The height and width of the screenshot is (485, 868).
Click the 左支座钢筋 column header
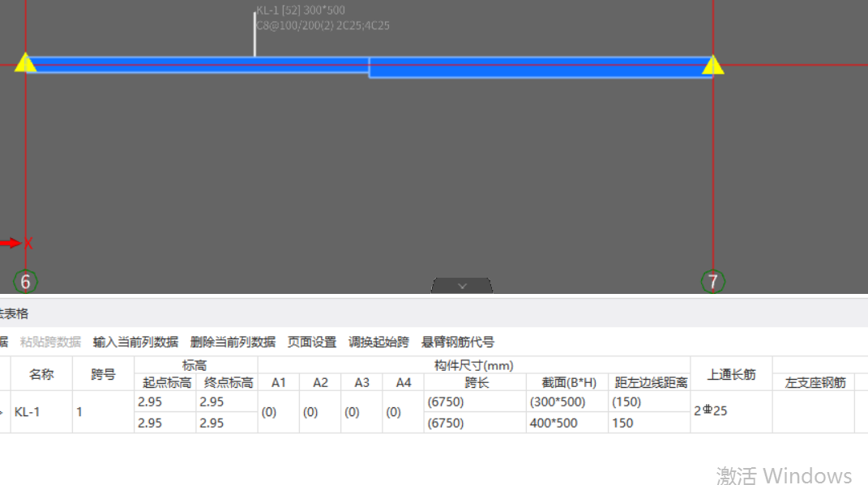click(814, 383)
